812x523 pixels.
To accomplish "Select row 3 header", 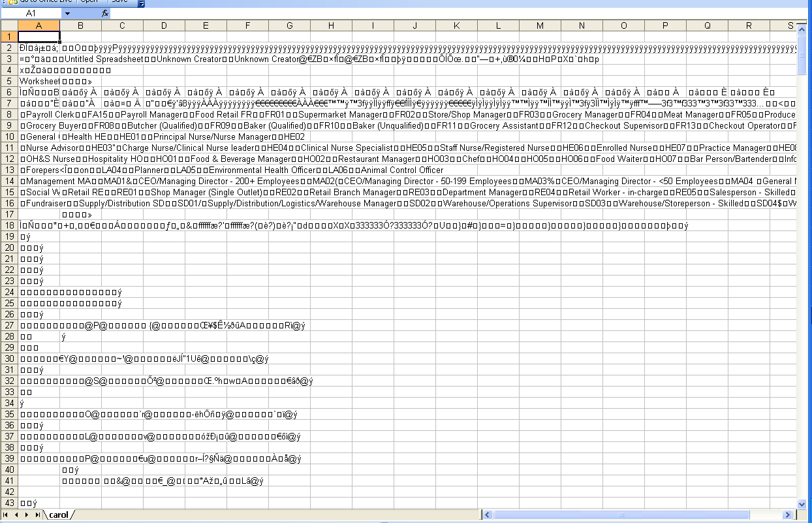I will click(9, 59).
